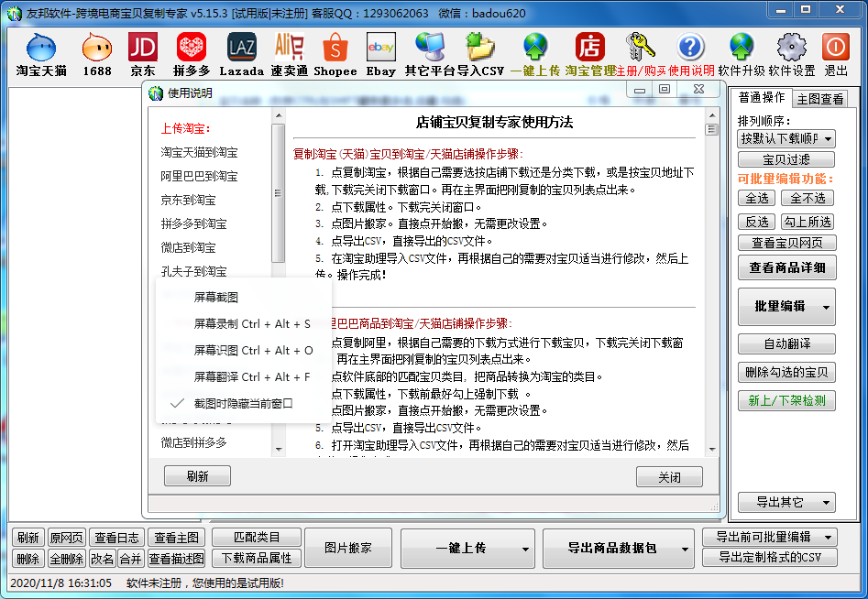Select 京东到淘宝 in the help list
This screenshot has width=868, height=599.
[189, 200]
